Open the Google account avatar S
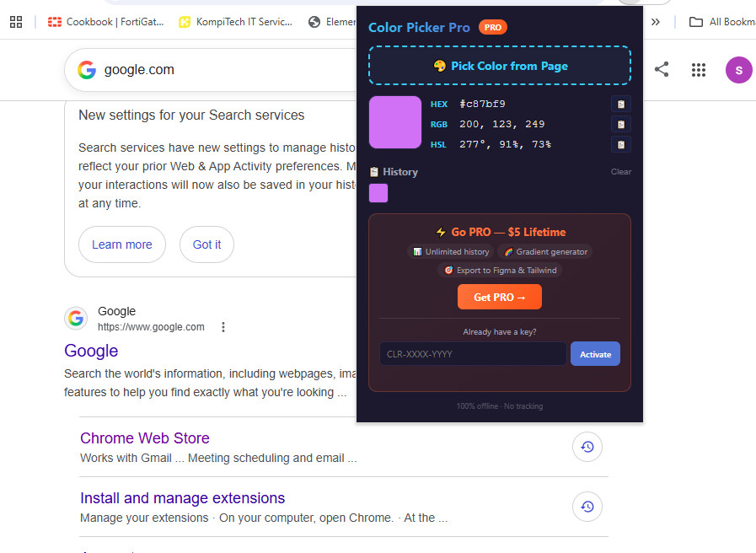 (738, 70)
